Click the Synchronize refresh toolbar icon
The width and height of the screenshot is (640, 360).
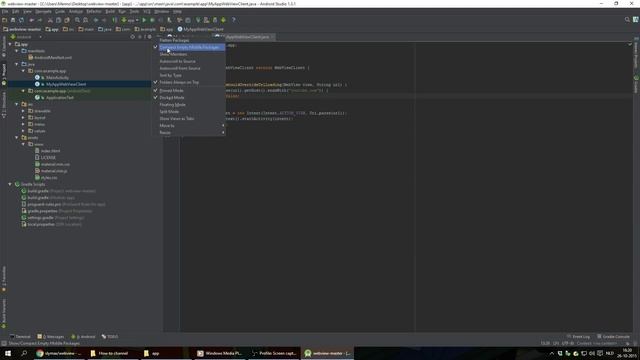click(x=22, y=20)
